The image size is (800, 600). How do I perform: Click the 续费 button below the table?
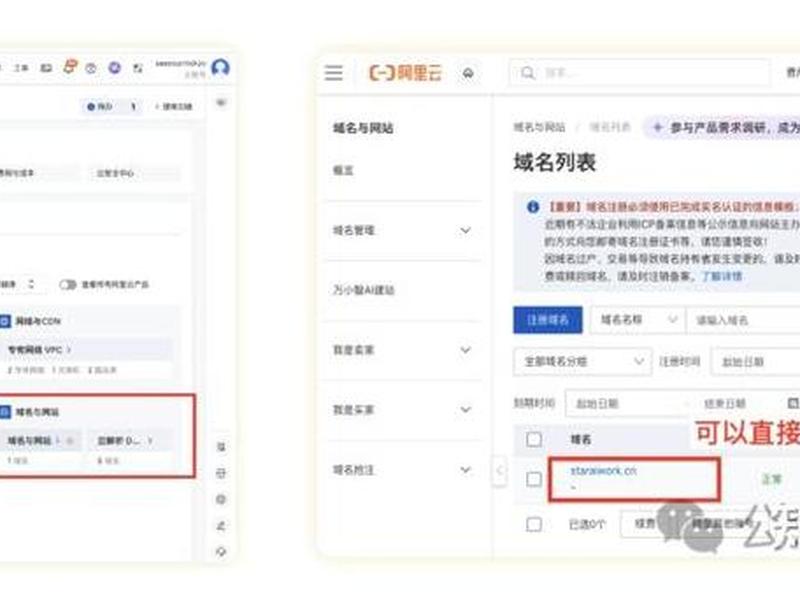coord(645,523)
